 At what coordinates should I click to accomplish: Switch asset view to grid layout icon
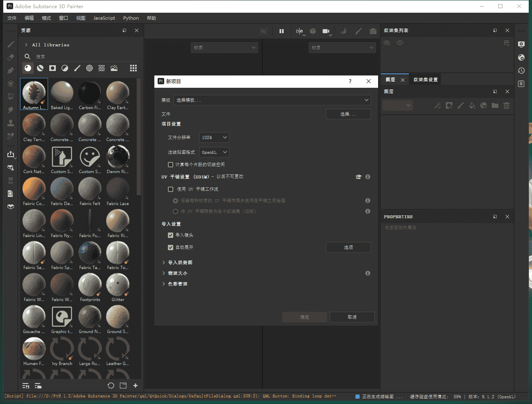[x=133, y=68]
